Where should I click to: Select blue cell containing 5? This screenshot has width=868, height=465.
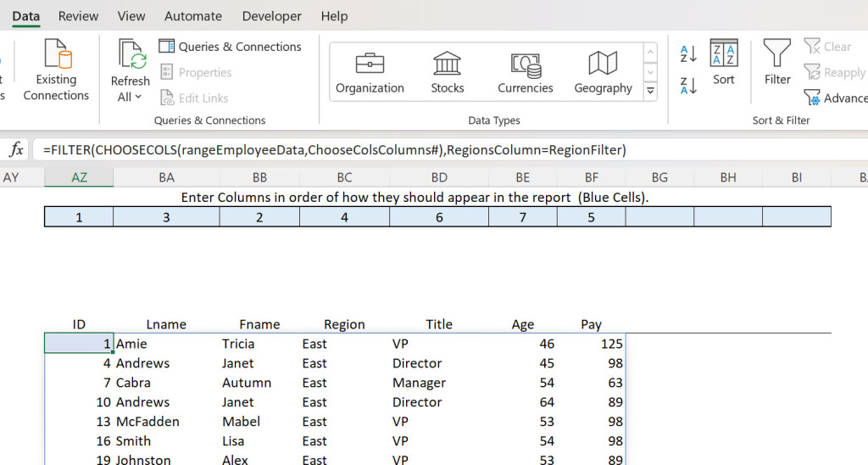[x=591, y=216]
